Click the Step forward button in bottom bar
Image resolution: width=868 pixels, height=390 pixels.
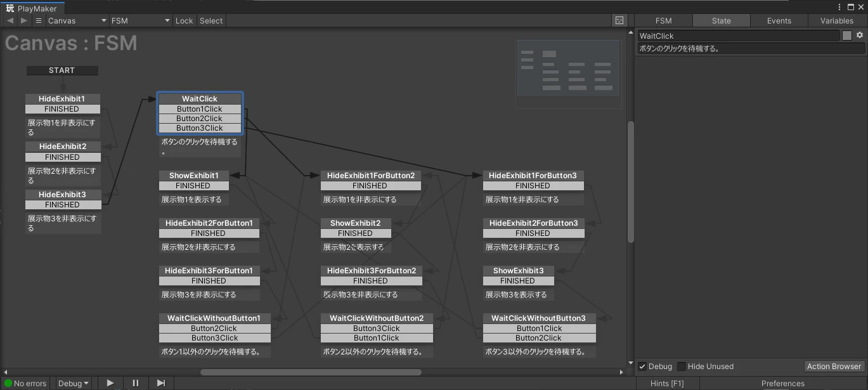161,383
